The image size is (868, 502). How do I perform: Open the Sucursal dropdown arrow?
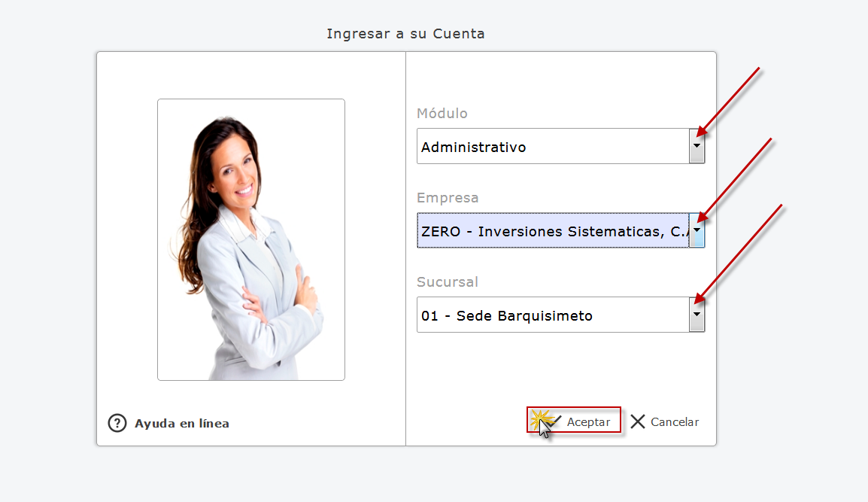[x=697, y=315]
